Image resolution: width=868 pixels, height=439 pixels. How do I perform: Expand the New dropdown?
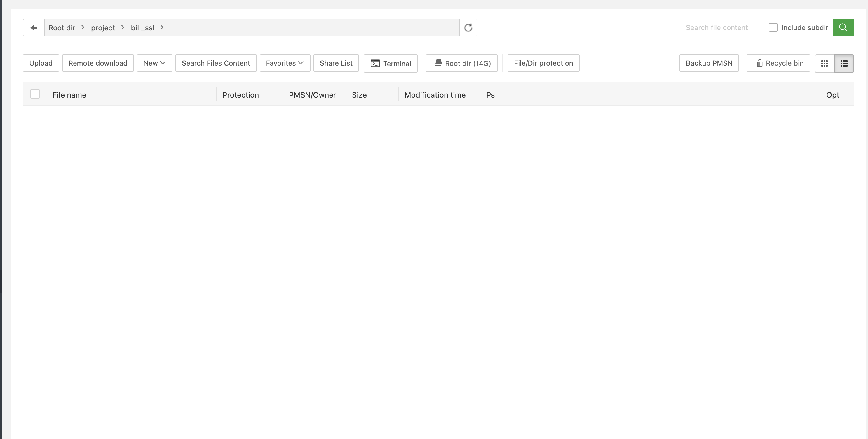coord(154,63)
